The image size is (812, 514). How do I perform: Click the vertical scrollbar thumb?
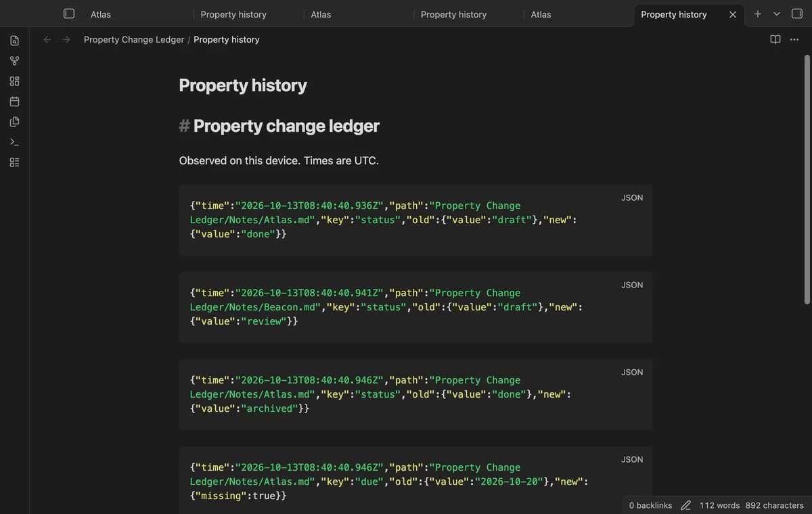807,179
